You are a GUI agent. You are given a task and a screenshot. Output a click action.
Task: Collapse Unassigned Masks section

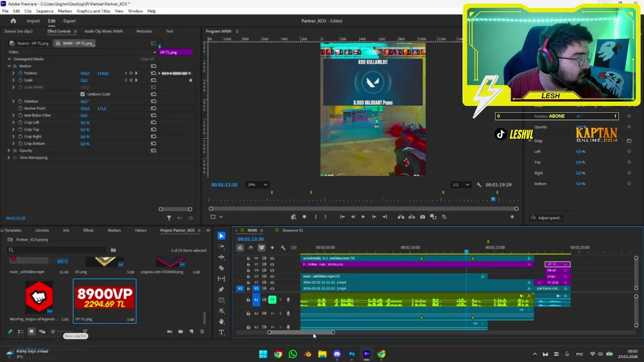9,59
